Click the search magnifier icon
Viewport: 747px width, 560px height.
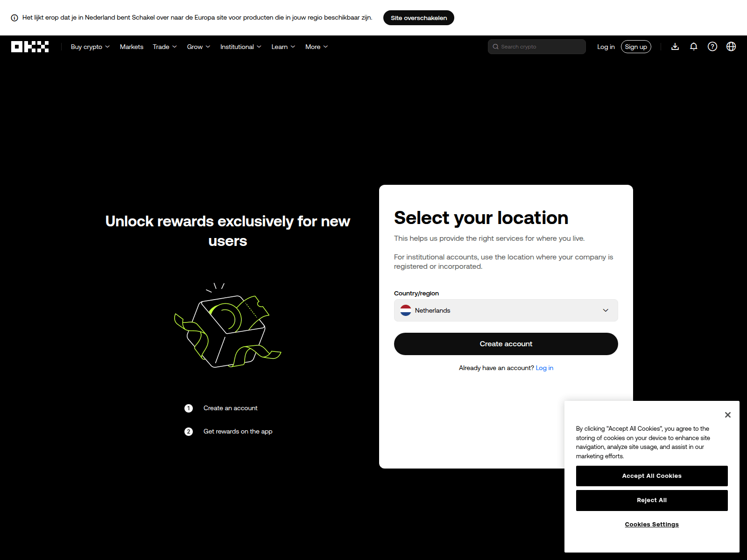click(x=495, y=46)
